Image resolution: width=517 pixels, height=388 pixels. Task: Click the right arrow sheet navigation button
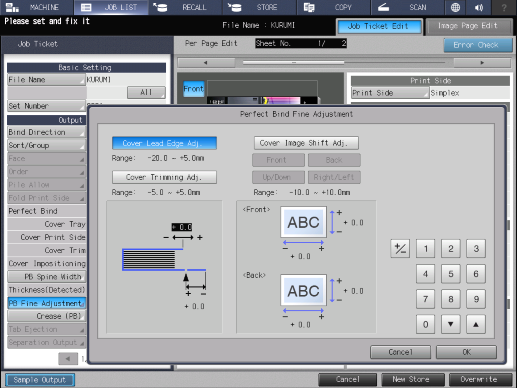pyautogui.click(x=482, y=63)
